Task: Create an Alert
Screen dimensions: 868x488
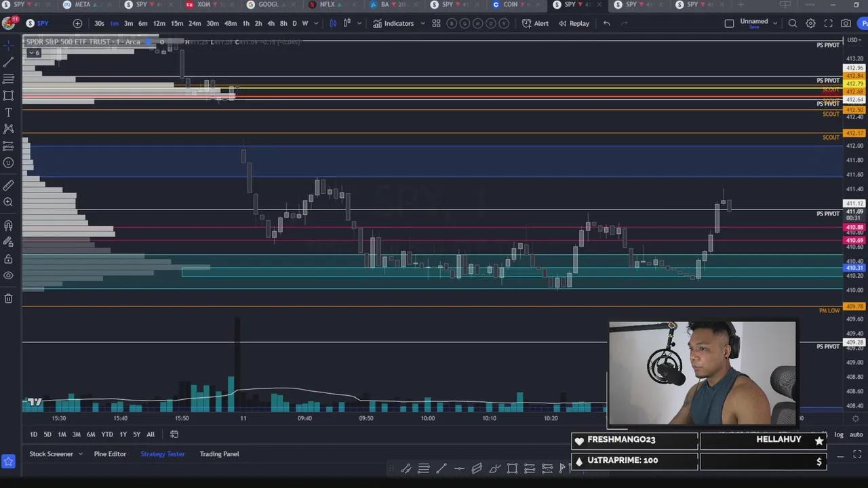Action: [535, 23]
